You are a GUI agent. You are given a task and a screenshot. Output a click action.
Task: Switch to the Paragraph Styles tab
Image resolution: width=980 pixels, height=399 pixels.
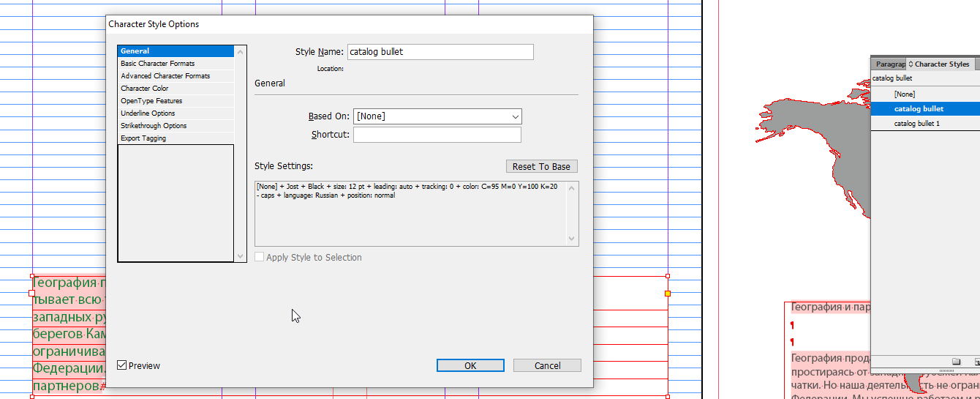[889, 64]
